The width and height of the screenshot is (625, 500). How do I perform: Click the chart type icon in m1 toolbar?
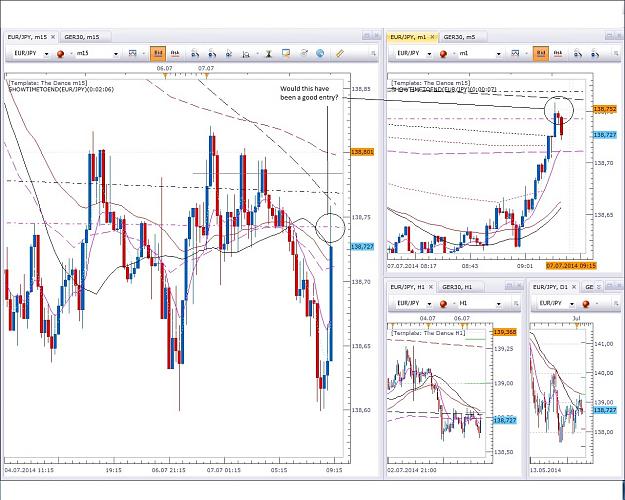[x=515, y=53]
